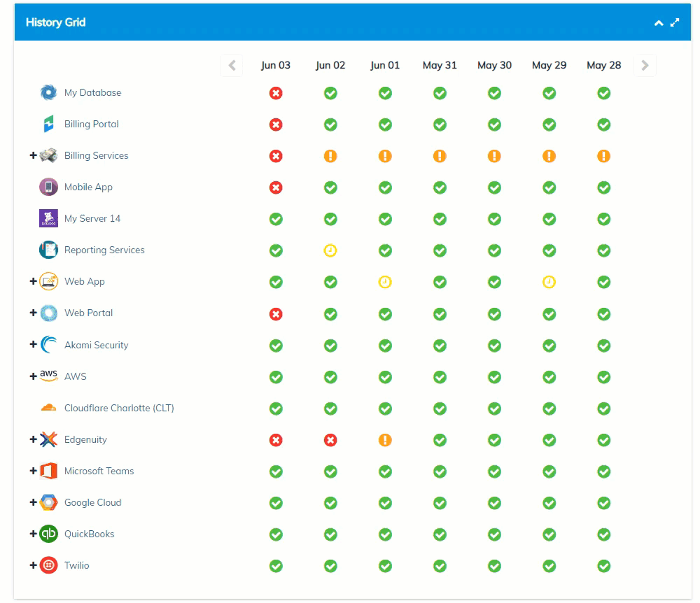The width and height of the screenshot is (700, 603).
Task: Collapse the History Grid panel
Action: pyautogui.click(x=659, y=23)
